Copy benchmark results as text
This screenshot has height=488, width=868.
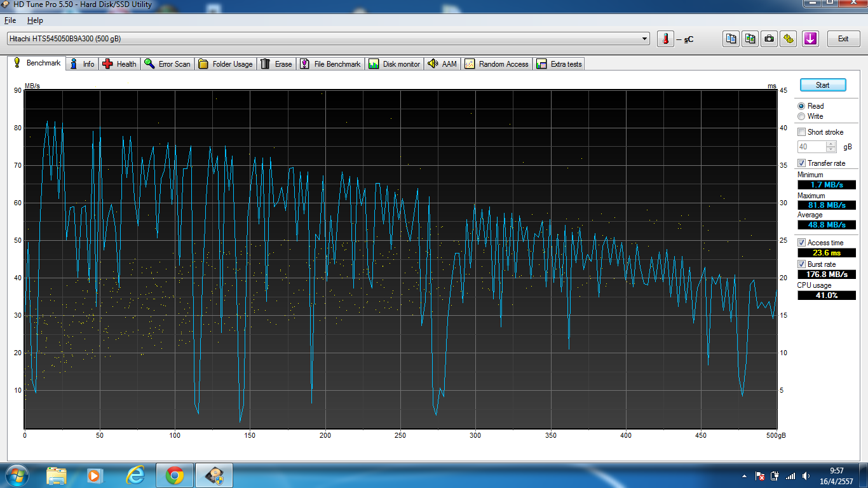tap(731, 39)
